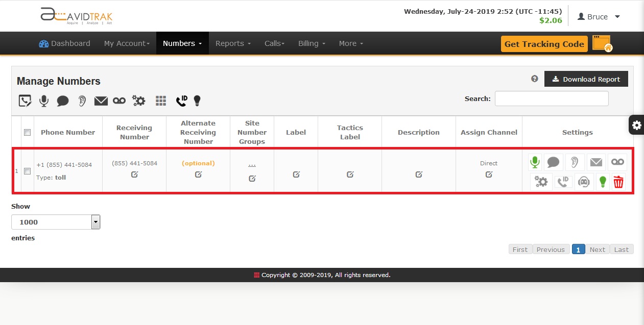
Task: Click the ear (whisper) icon in Manage Numbers toolbar
Action: pyautogui.click(x=82, y=101)
